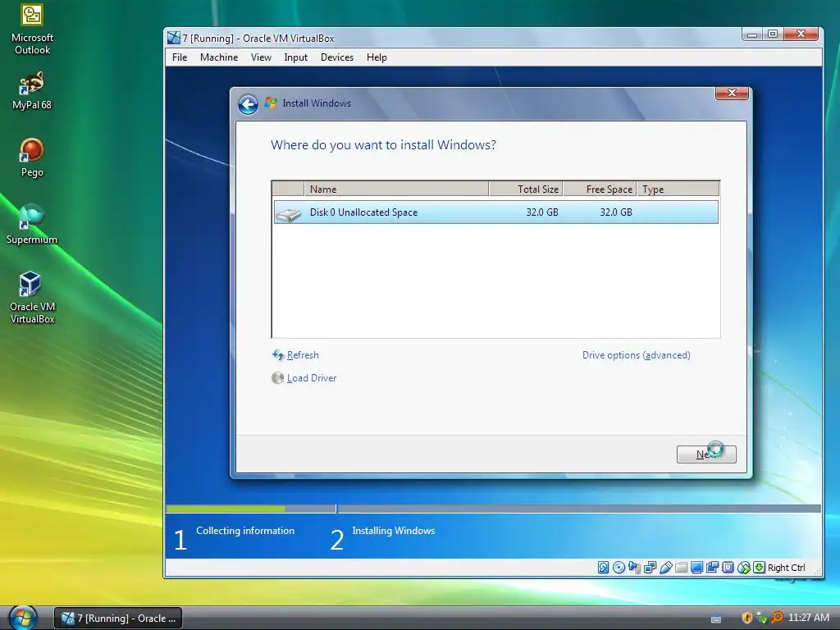
Task: Maximize the VirtualBox window
Action: tap(773, 34)
